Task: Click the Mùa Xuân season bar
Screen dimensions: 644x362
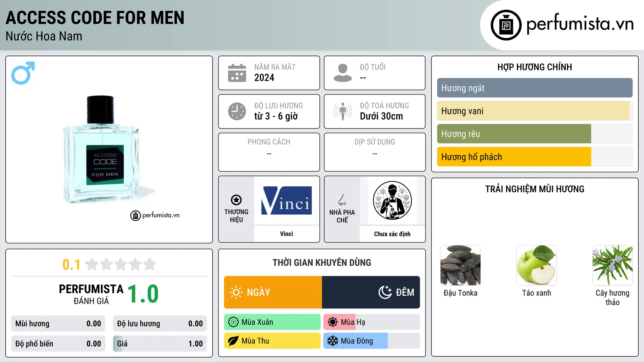Action: 272,322
